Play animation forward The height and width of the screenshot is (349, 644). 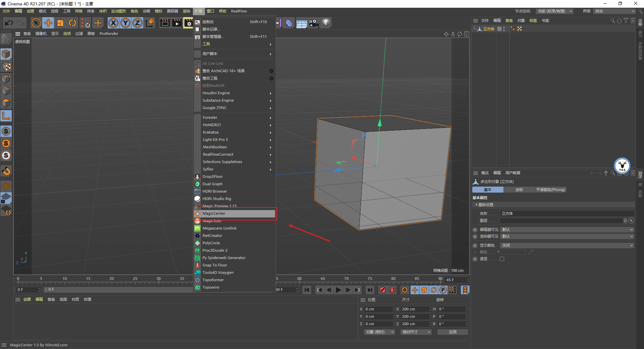pyautogui.click(x=338, y=290)
